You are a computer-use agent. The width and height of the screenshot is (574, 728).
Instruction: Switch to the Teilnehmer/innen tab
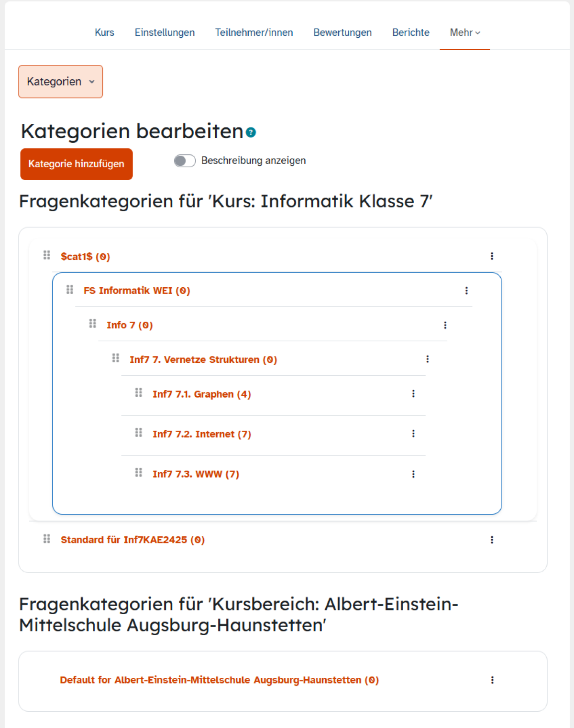[x=254, y=33]
